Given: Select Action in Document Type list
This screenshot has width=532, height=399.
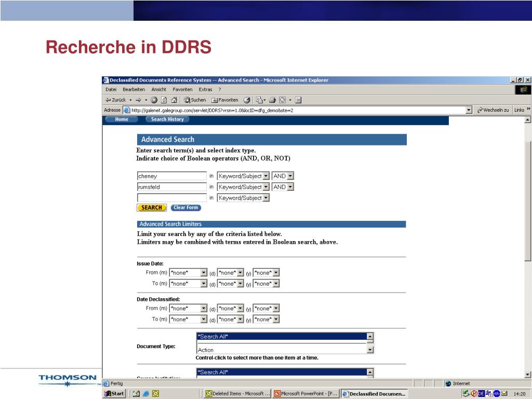Looking at the screenshot, I should tap(281, 350).
